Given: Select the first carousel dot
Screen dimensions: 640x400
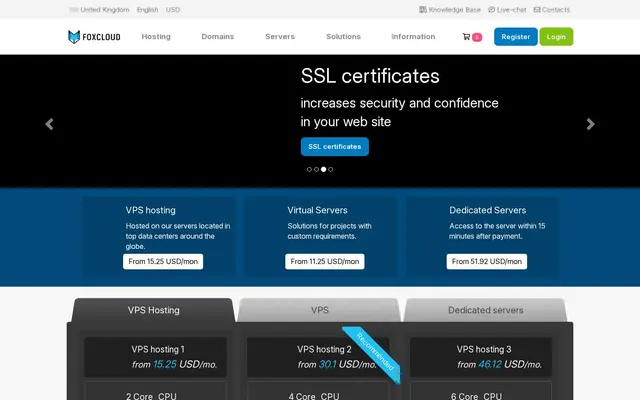Looking at the screenshot, I should coord(309,169).
